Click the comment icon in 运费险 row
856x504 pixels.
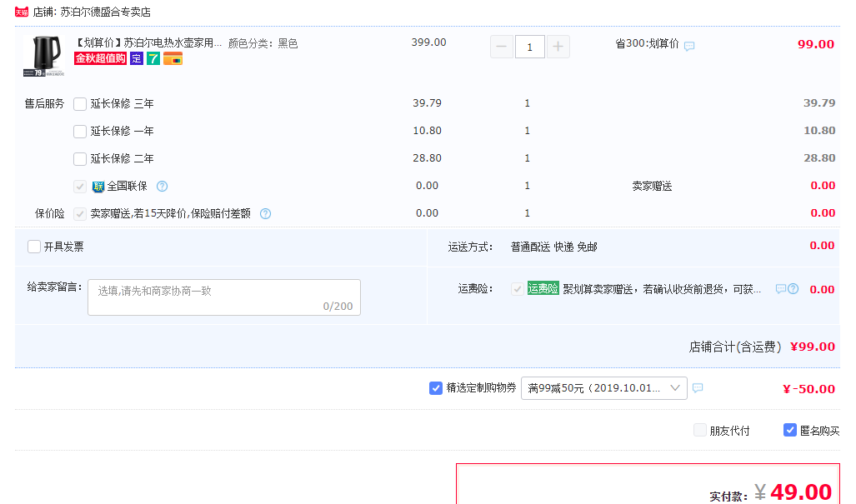(781, 289)
